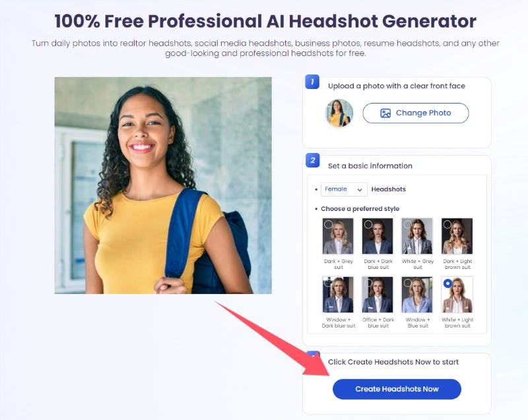Click the Dark + Grey suit label text
The width and height of the screenshot is (528, 420).
click(339, 264)
